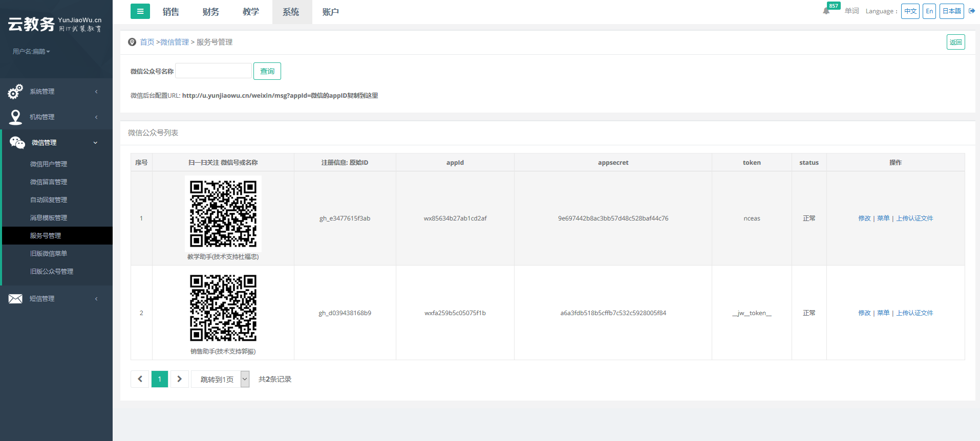Select 服务号管理 in the sidebar
980x441 pixels.
[57, 236]
